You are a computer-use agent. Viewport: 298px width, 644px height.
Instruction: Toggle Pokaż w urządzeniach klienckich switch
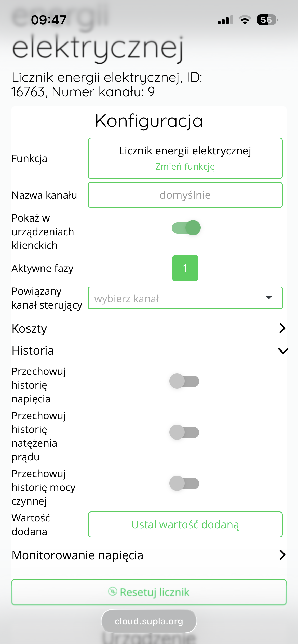[186, 228]
